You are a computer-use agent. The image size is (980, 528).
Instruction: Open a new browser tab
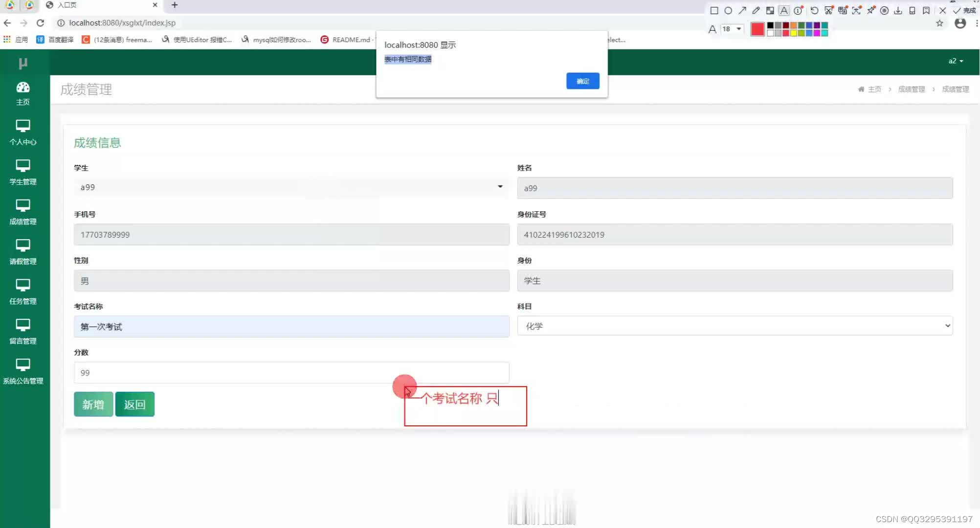[175, 5]
